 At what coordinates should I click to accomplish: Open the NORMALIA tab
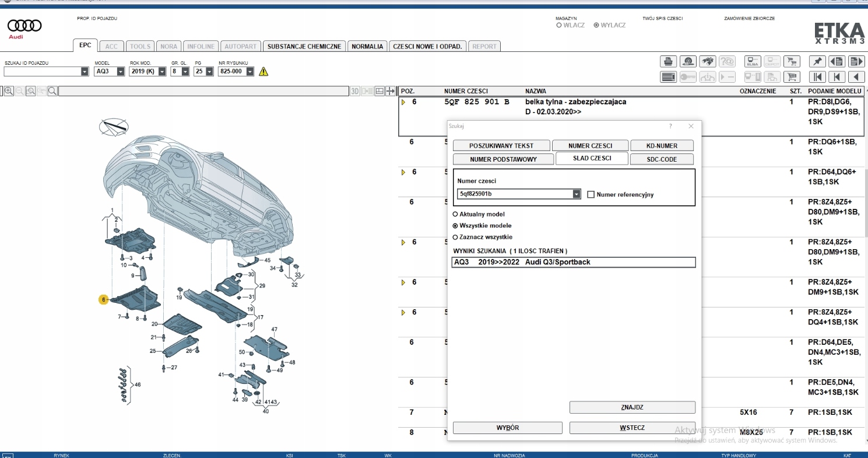(367, 46)
